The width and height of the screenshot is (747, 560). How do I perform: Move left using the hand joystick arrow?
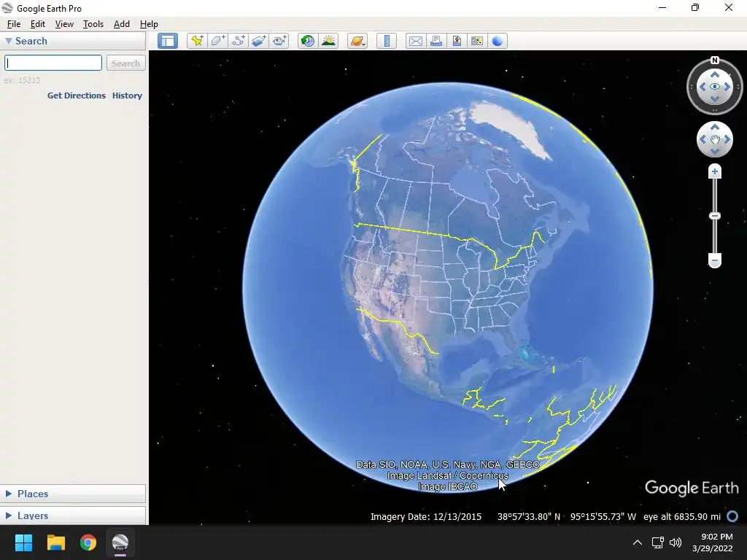pos(703,139)
